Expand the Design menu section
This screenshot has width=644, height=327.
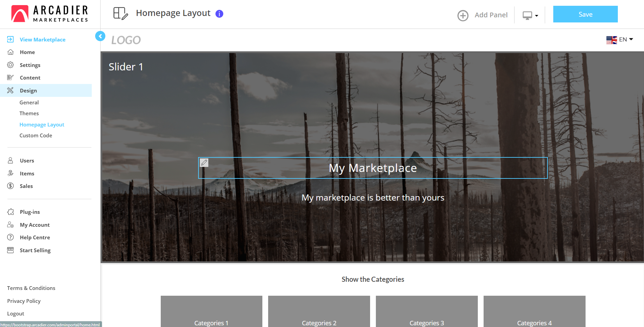(x=29, y=90)
